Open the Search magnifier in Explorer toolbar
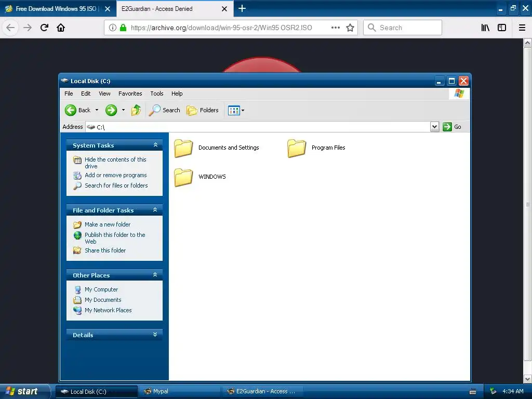This screenshot has width=532, height=399. [154, 110]
